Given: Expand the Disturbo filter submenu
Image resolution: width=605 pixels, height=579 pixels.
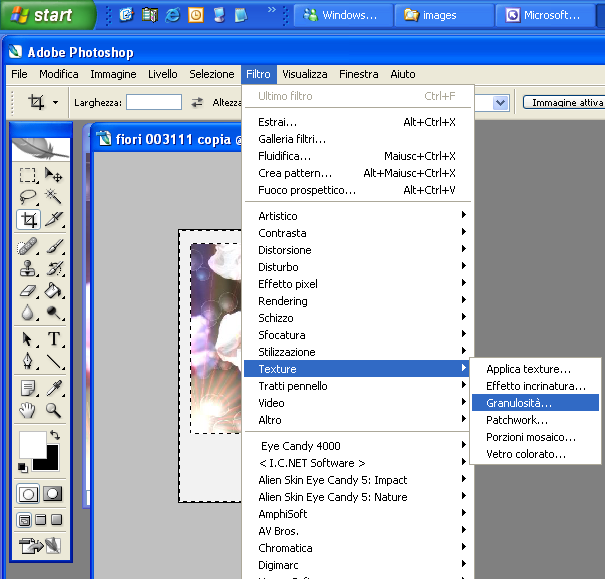Looking at the screenshot, I should click(x=358, y=267).
